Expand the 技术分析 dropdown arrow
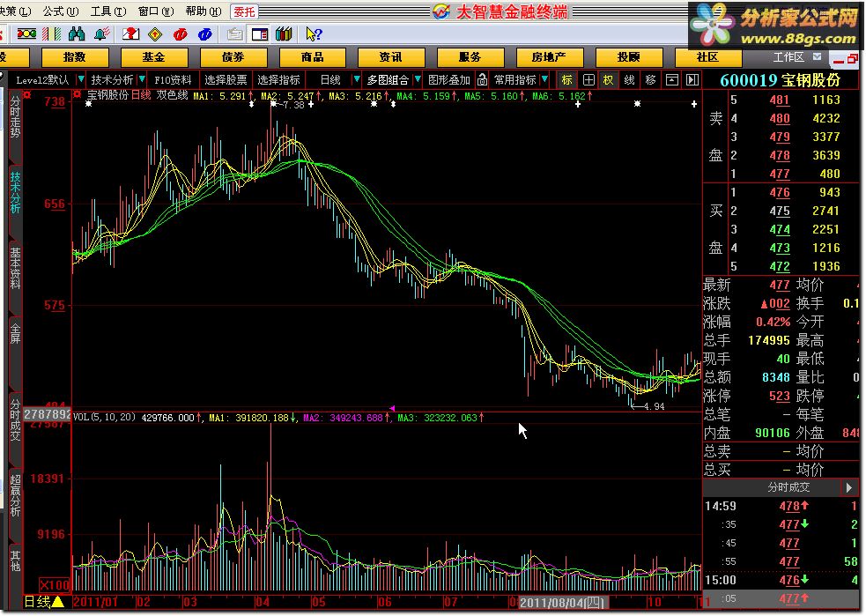Screen dimensions: 866x616 143,79
